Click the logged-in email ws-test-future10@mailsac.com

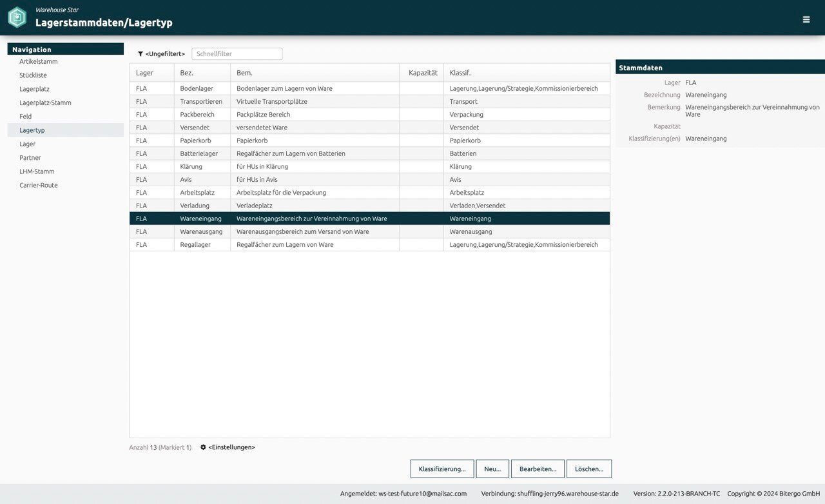(422, 494)
